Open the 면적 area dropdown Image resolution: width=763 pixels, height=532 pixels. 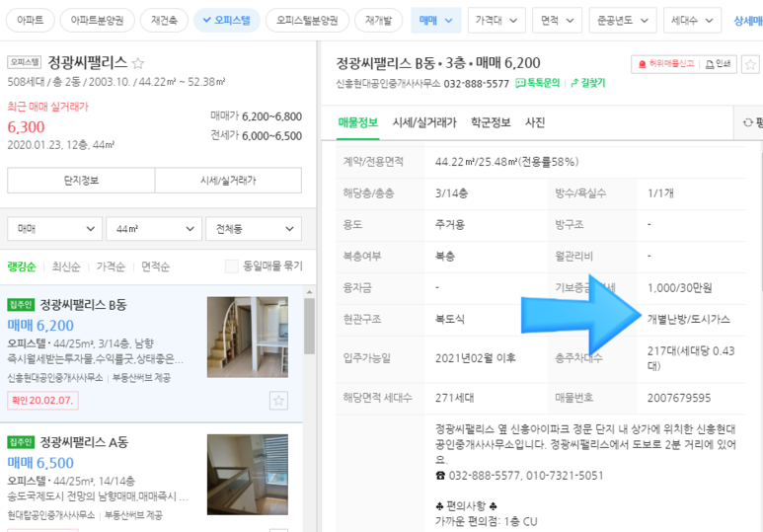tap(557, 21)
